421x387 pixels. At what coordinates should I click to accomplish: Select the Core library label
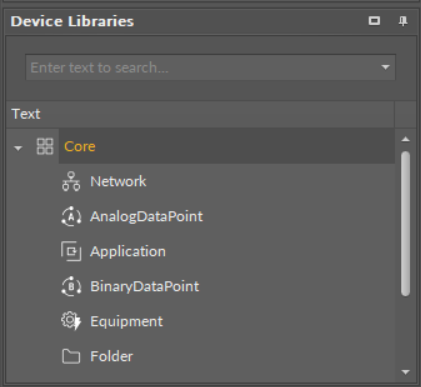tap(80, 147)
